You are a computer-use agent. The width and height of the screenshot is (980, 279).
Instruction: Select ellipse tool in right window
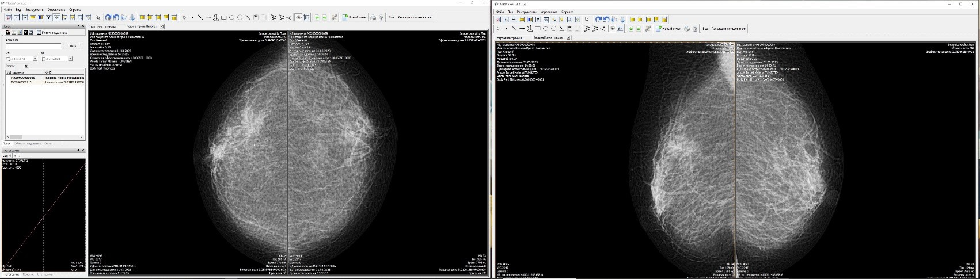point(545,29)
